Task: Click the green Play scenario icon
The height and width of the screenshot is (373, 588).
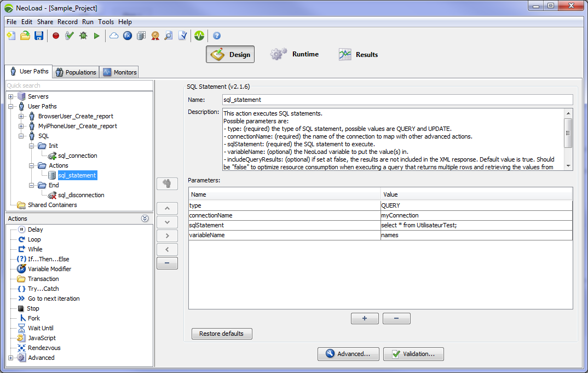Action: [97, 36]
